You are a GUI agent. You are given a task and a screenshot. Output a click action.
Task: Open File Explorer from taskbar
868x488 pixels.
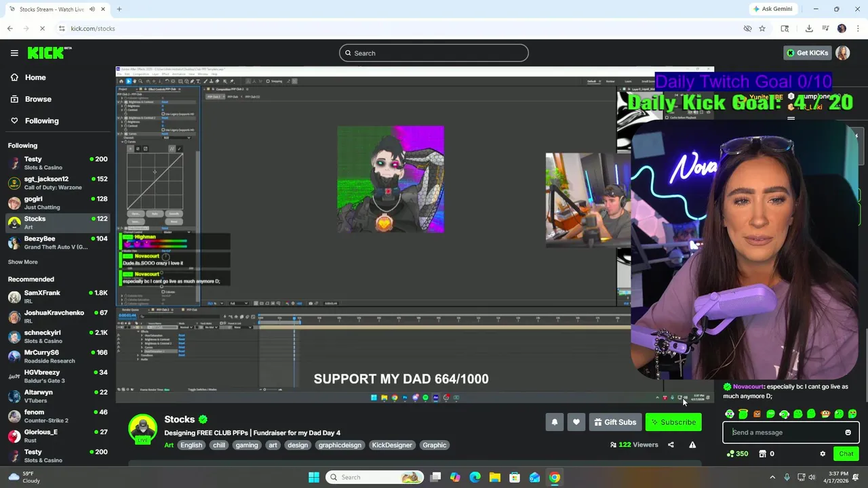[x=495, y=477]
